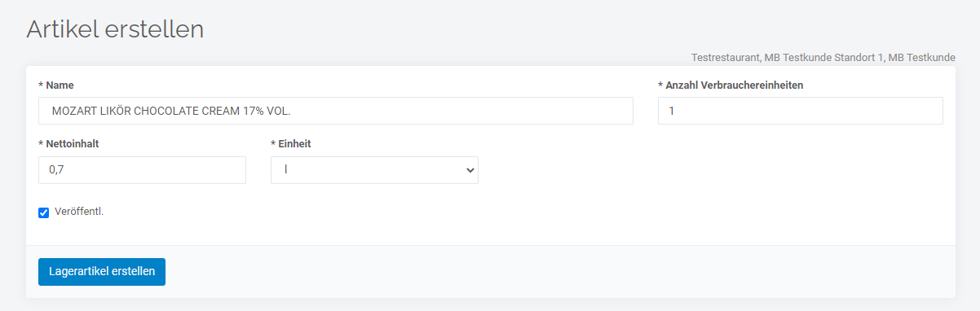Viewport: 980px width, 311px height.
Task: Place cursor in MOZART LIKÖR text
Action: coord(91,111)
